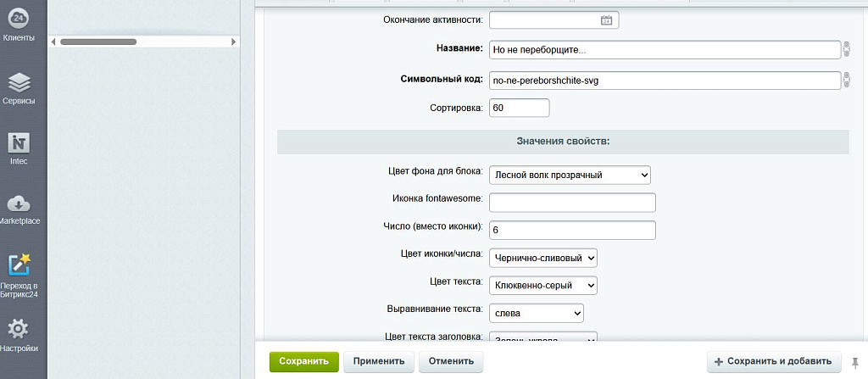Screen dimensions: 868x379
Task: Open Marketplace from the sidebar
Action: (19, 208)
